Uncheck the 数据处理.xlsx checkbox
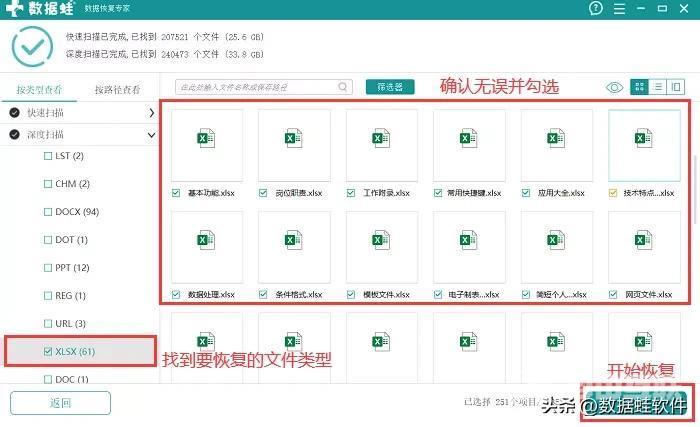The width and height of the screenshot is (700, 427). click(x=176, y=294)
